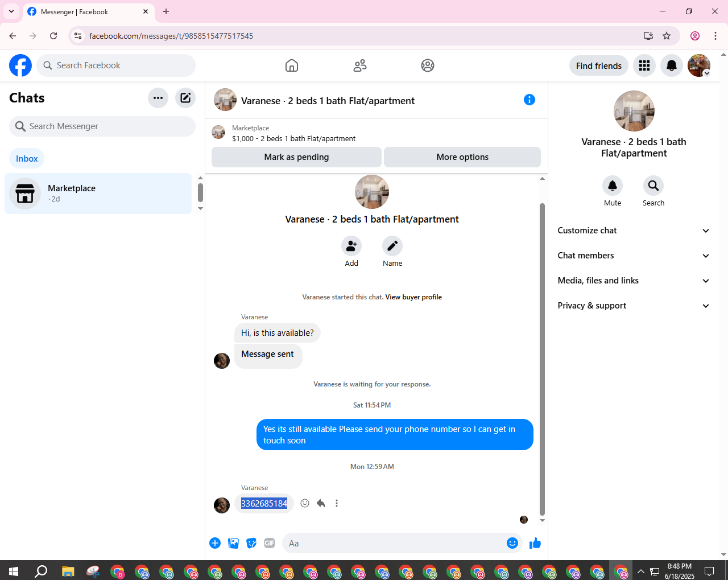The image size is (728, 580).
Task: Start a new message with compose icon
Action: (185, 98)
